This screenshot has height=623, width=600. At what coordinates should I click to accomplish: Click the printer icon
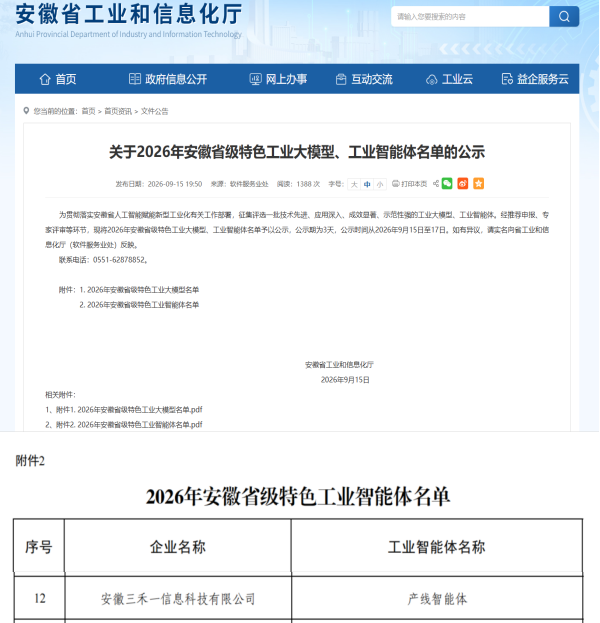pos(396,184)
